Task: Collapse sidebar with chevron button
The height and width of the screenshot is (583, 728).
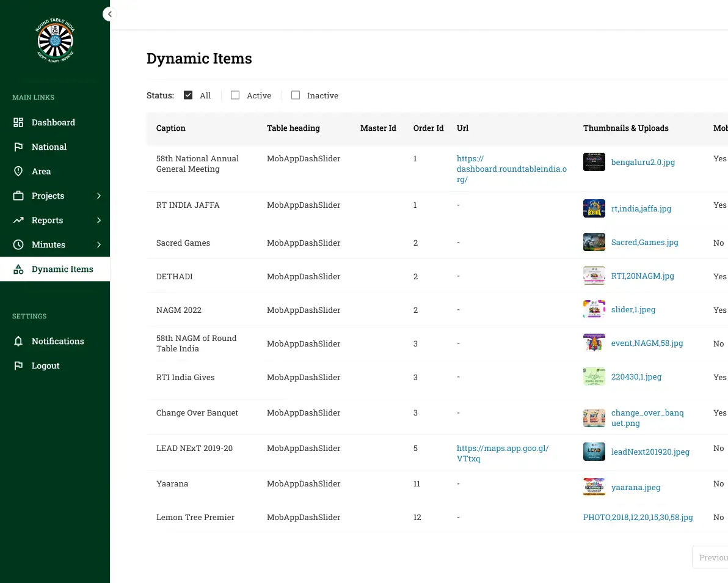Action: pyautogui.click(x=109, y=14)
